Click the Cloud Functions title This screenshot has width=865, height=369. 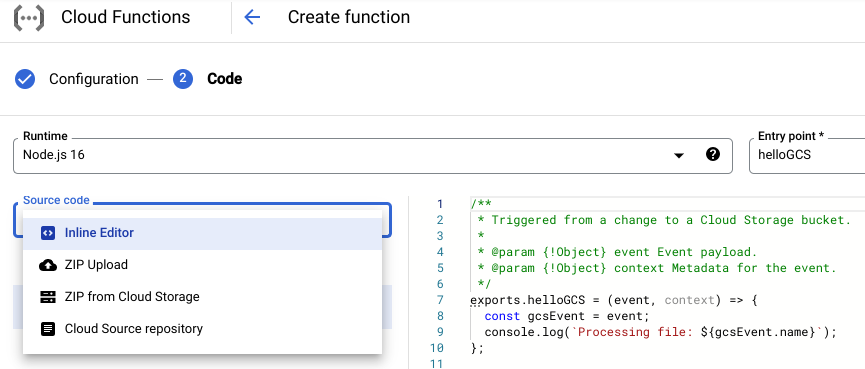126,17
